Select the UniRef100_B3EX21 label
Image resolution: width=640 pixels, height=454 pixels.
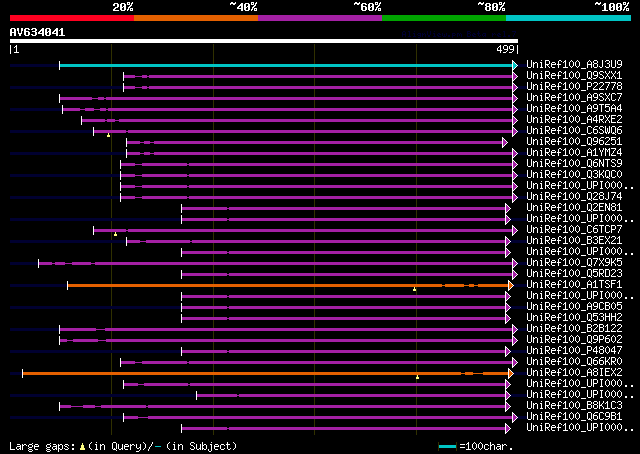click(x=574, y=241)
